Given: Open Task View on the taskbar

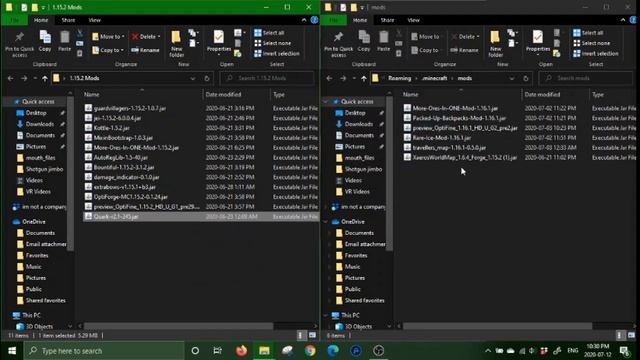Looking at the screenshot, I should [x=218, y=351].
